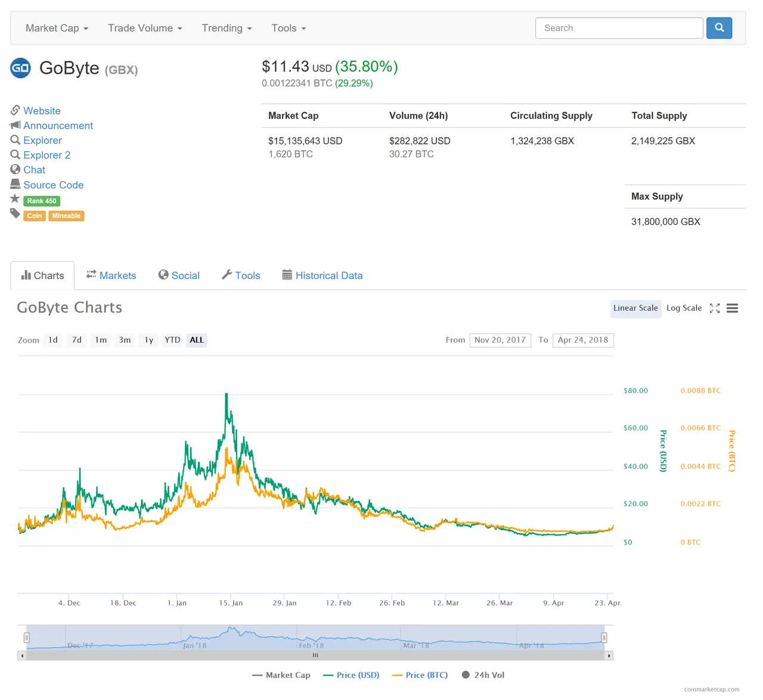This screenshot has width=763, height=700.
Task: Click the magnifier icon beside Explorer
Action: point(15,140)
